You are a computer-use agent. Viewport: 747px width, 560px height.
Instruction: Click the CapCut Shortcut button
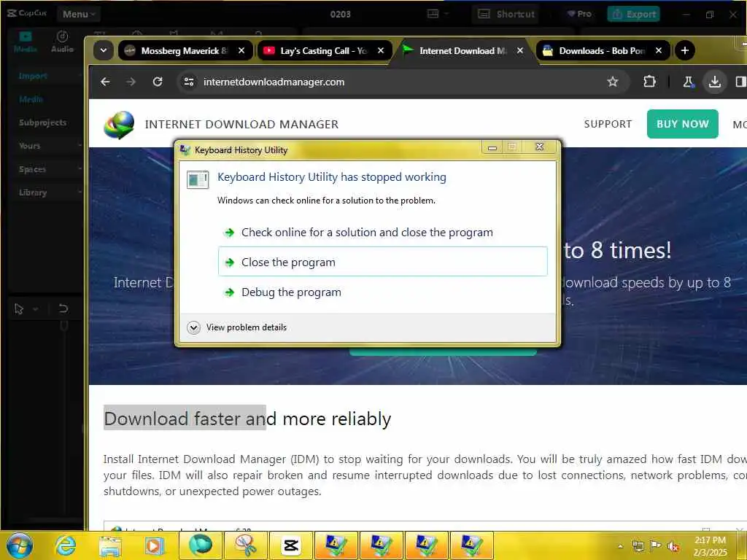click(506, 15)
